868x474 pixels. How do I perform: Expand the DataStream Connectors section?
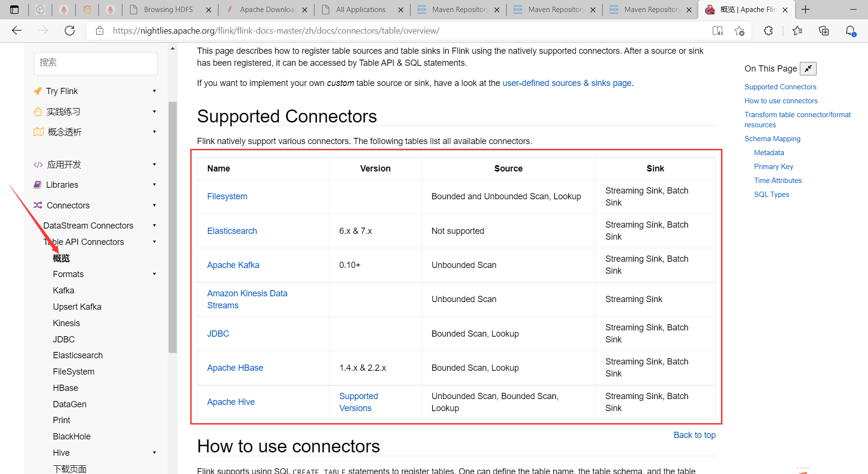pos(154,226)
